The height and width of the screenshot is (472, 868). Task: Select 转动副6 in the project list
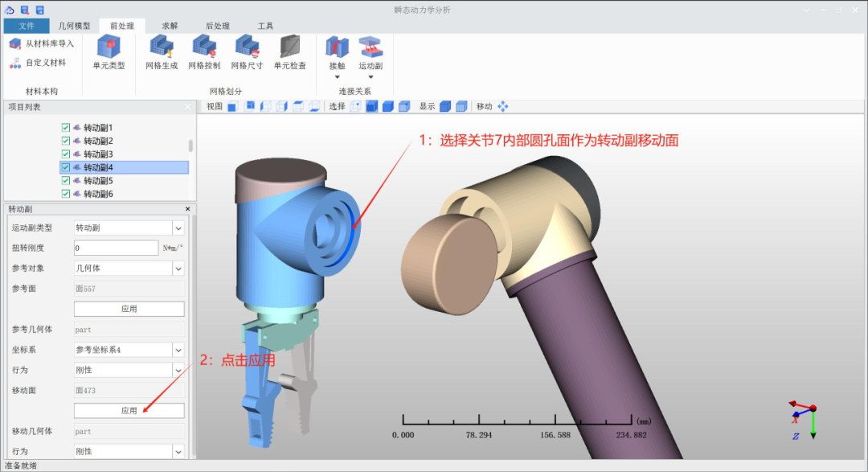(x=98, y=194)
